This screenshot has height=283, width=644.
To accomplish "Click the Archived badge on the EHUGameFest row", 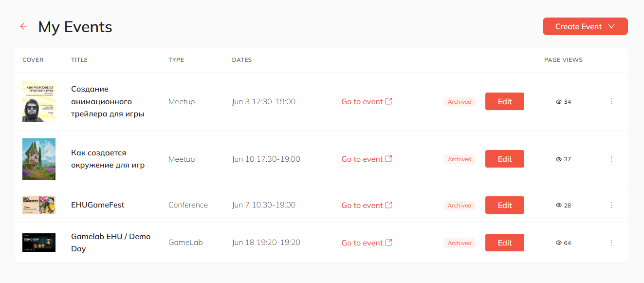I will [x=459, y=205].
